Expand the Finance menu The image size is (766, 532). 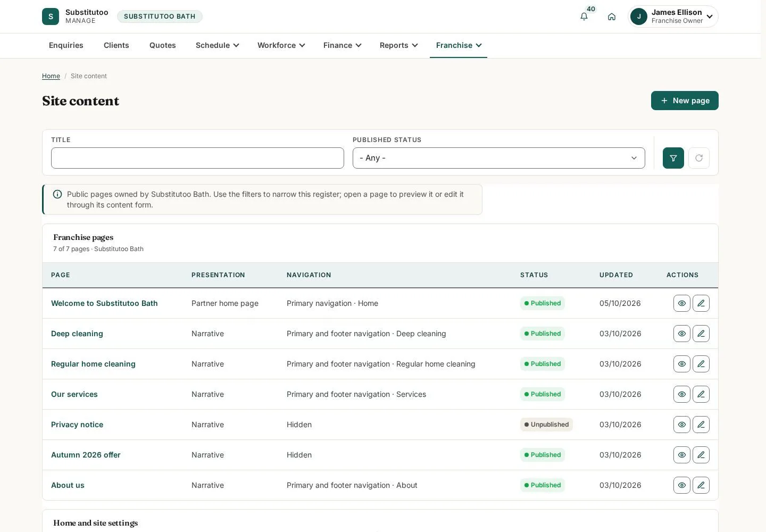point(343,45)
